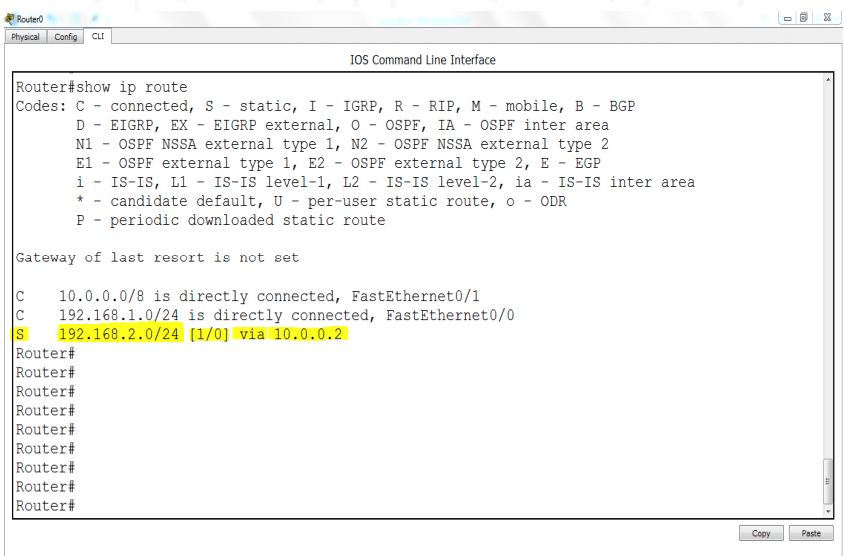The width and height of the screenshot is (844, 556).
Task: Click next hop 'via 10.0.0.2' text
Action: pos(291,334)
